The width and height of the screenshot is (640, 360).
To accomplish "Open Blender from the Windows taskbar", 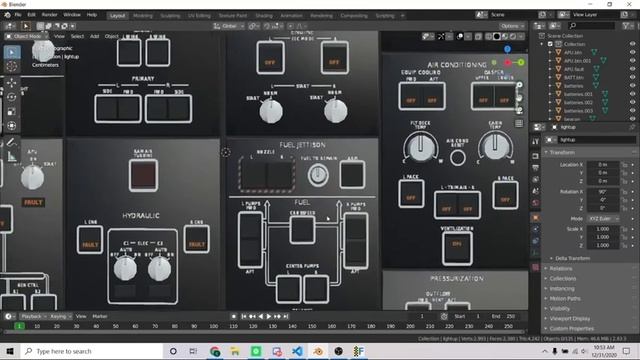I will pyautogui.click(x=318, y=351).
